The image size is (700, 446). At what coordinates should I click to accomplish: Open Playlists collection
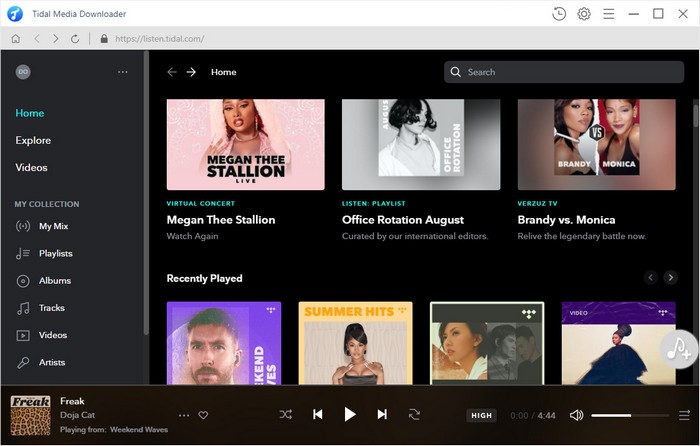coord(55,254)
